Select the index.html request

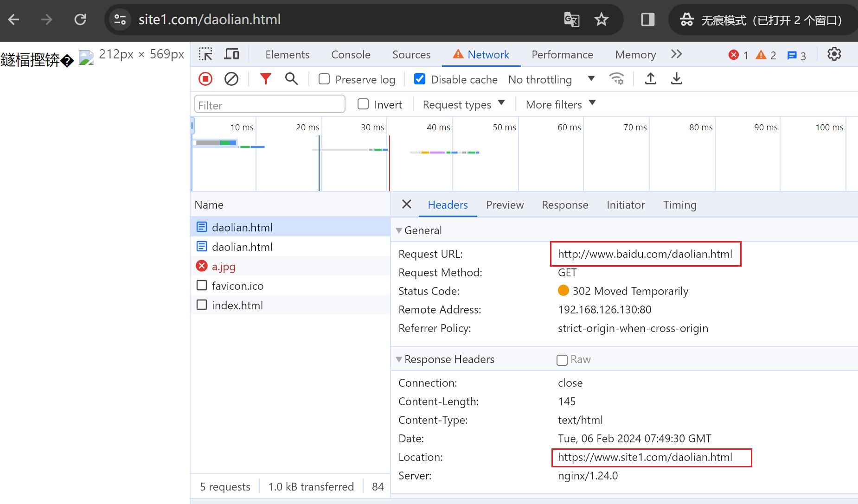click(290, 305)
